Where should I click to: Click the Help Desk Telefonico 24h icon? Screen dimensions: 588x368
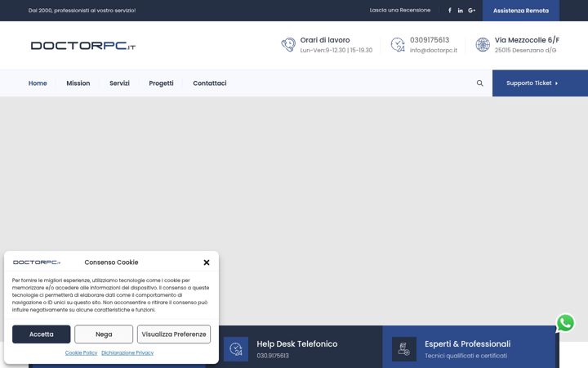coord(236,349)
